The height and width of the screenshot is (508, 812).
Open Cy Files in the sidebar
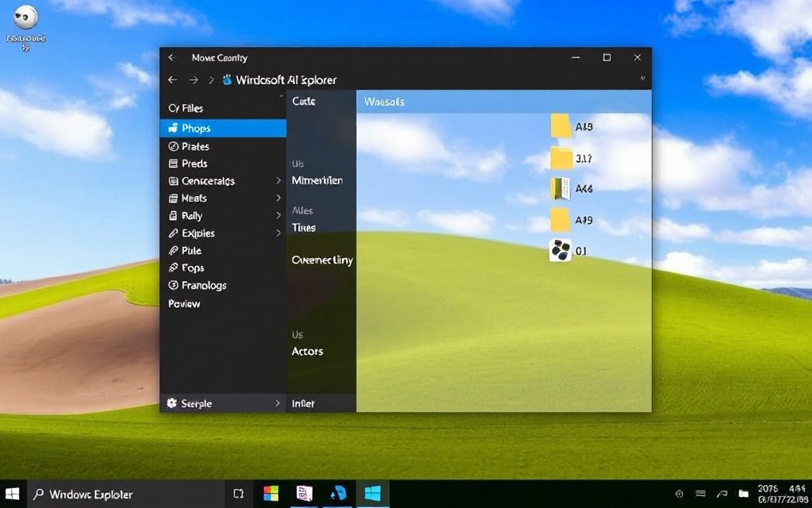coord(186,108)
